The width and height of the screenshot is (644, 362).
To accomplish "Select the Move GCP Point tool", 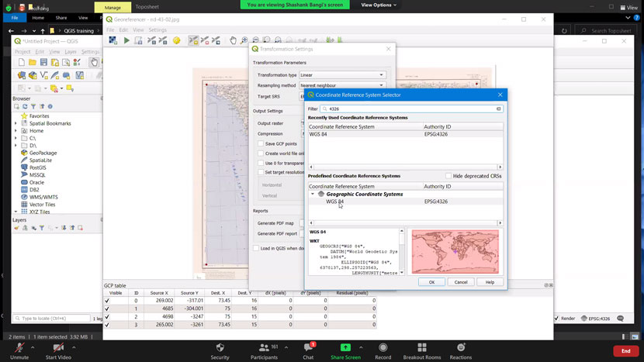I will coord(216,40).
